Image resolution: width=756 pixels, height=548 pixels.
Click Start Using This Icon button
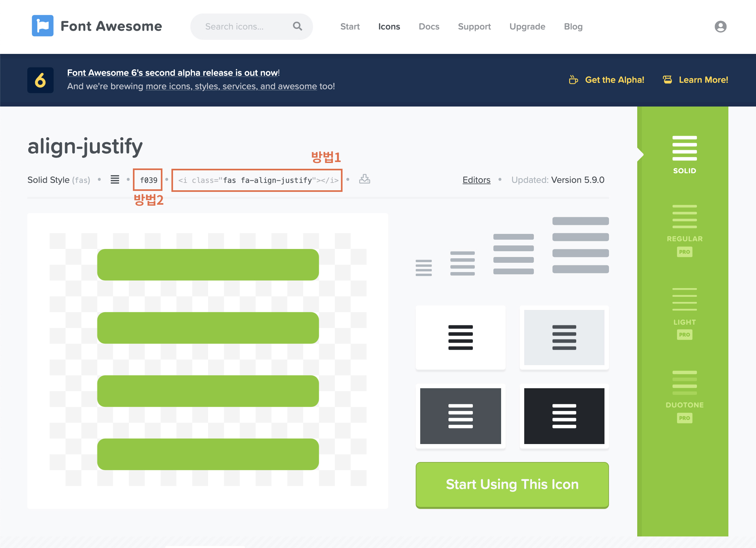512,484
